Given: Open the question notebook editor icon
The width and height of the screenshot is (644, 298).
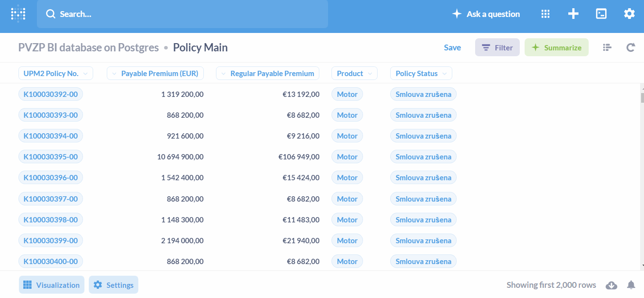Looking at the screenshot, I should click(x=607, y=47).
